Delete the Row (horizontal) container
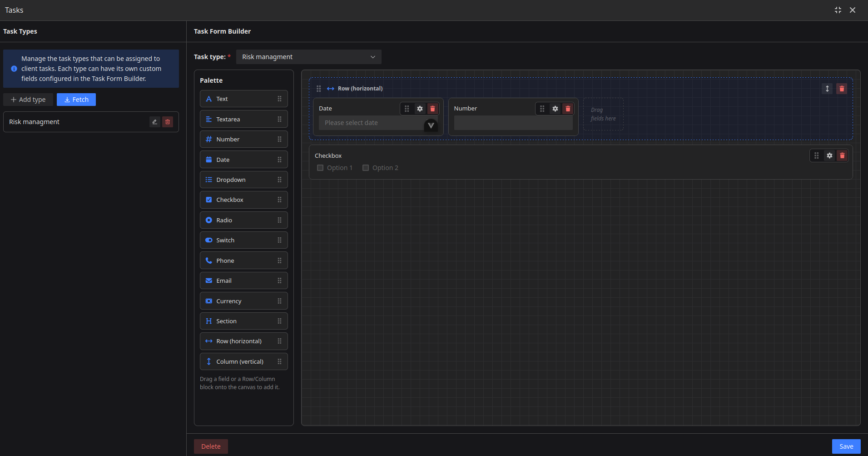Image resolution: width=868 pixels, height=456 pixels. pyautogui.click(x=842, y=89)
